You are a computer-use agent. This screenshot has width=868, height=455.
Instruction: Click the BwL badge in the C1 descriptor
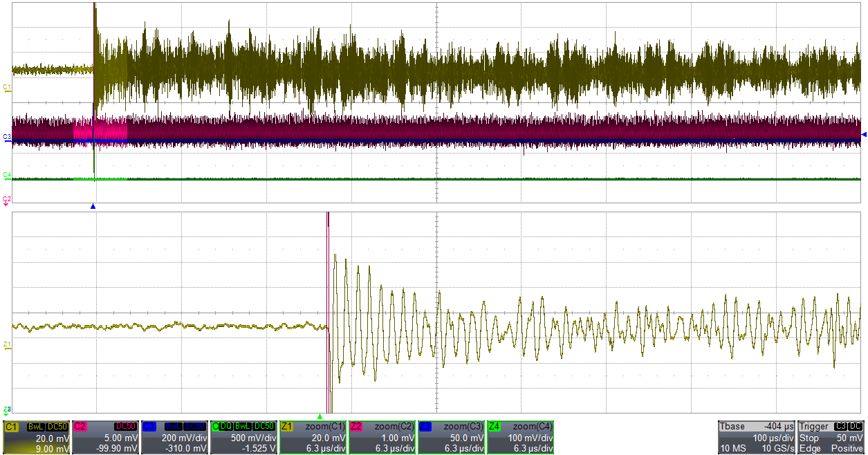[x=35, y=427]
